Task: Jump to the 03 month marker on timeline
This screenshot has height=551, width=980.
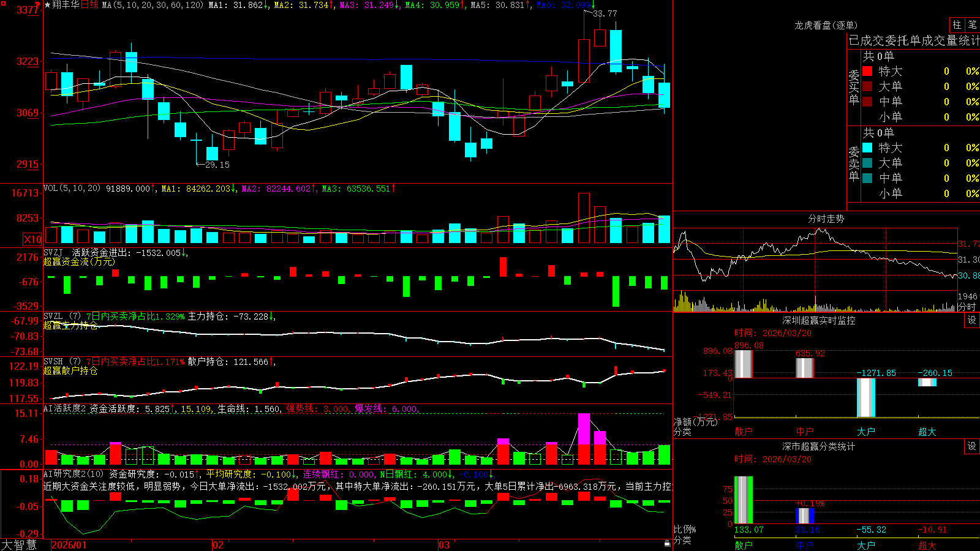Action: (x=444, y=545)
